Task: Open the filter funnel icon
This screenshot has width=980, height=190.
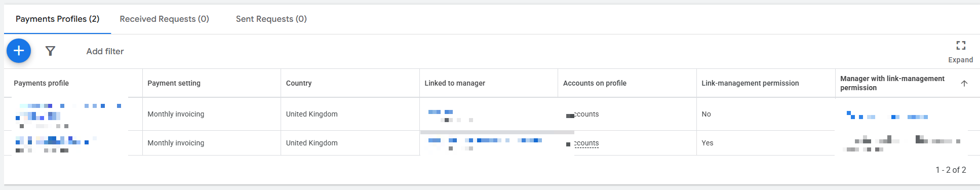Action: 50,51
